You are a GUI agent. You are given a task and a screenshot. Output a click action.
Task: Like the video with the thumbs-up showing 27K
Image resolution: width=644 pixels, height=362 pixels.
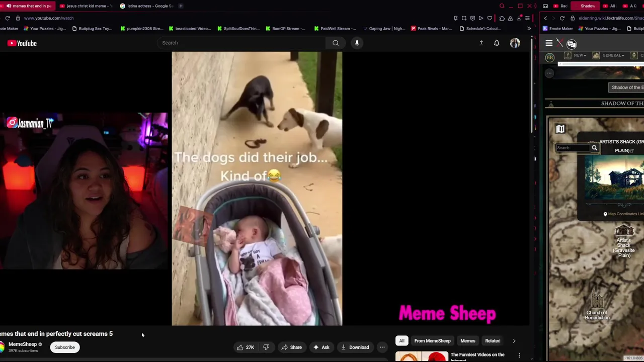point(246,347)
